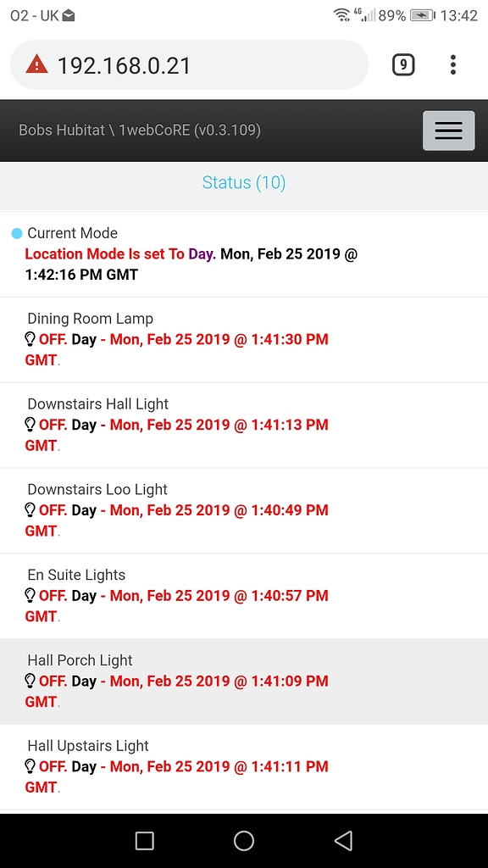Image resolution: width=488 pixels, height=868 pixels.
Task: Open the Dining Room Lamp piston
Action: (244, 340)
